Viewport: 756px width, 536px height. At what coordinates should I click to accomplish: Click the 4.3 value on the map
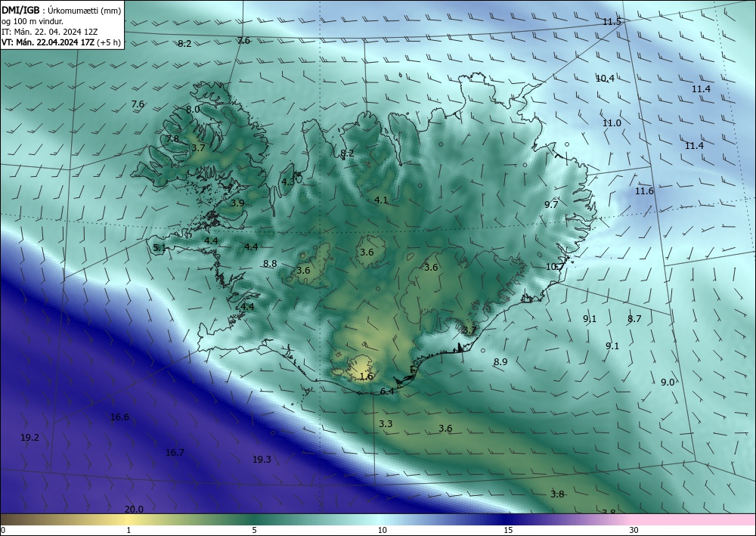tap(288, 181)
